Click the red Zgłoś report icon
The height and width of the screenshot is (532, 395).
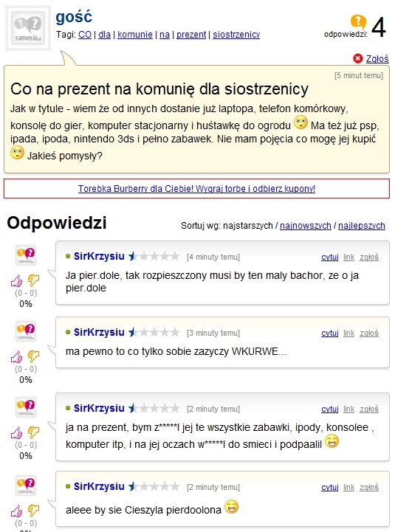357,59
